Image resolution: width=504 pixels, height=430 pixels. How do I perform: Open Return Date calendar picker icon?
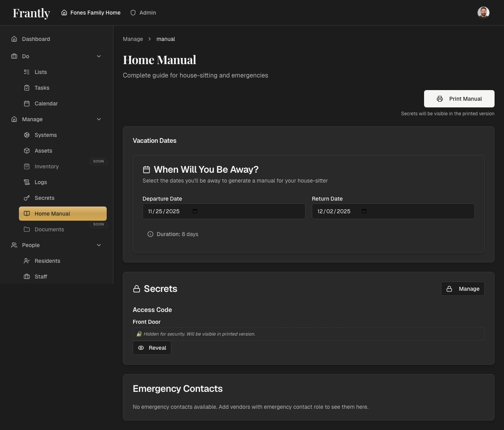click(364, 211)
